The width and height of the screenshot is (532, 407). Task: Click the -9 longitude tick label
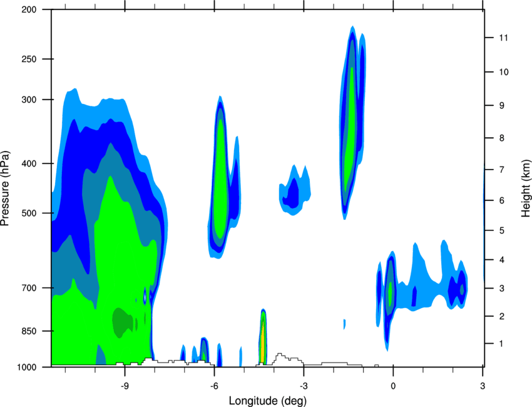click(x=125, y=386)
